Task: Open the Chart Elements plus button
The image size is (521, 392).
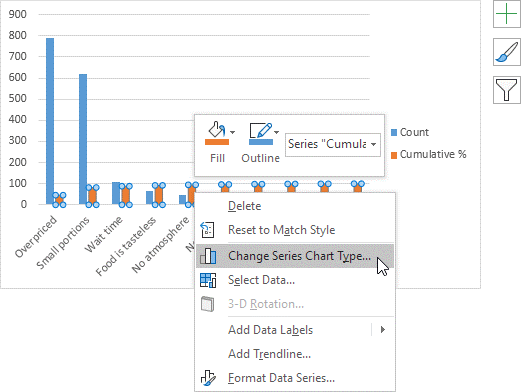Action: tap(506, 14)
